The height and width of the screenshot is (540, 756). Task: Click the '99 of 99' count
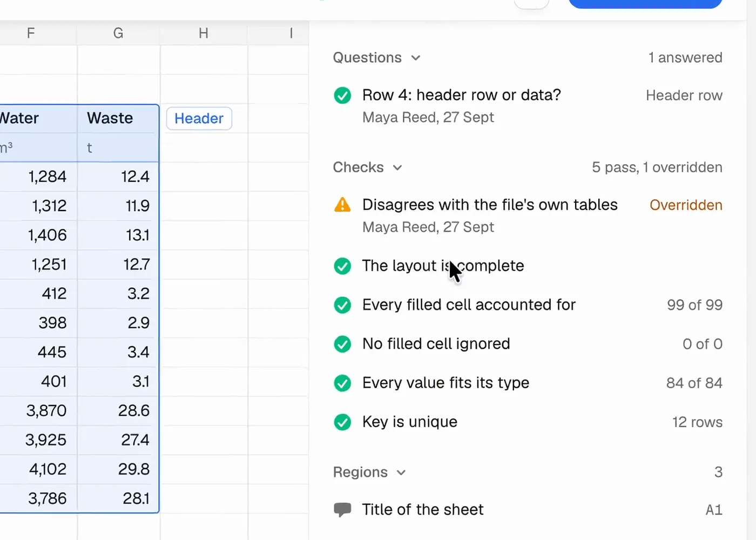(x=694, y=305)
